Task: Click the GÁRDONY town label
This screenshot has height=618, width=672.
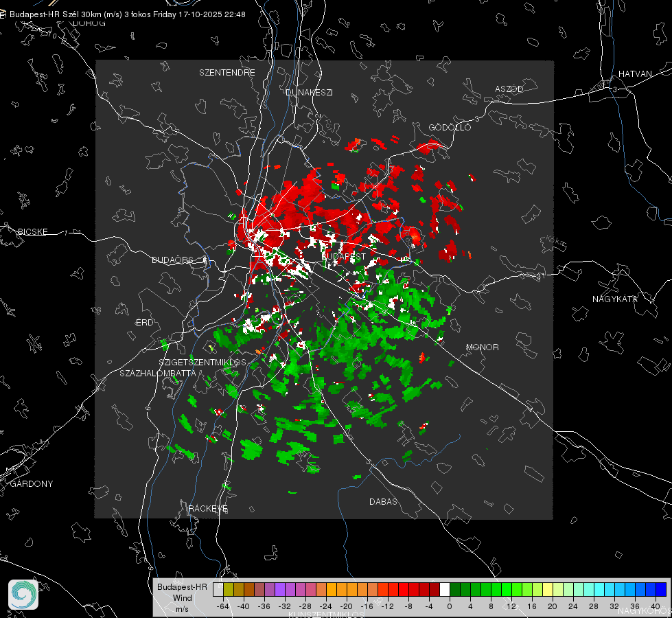Action: point(32,484)
